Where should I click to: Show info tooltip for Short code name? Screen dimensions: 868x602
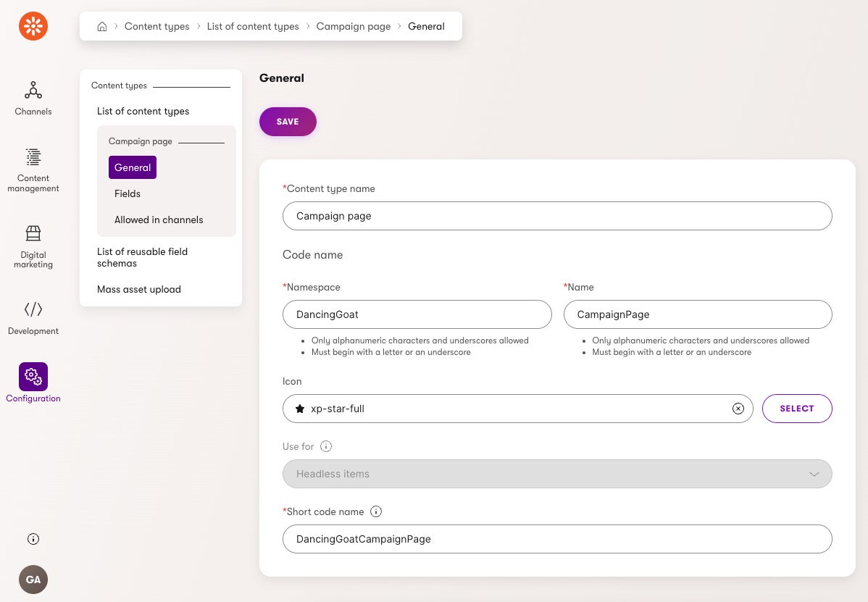[376, 511]
